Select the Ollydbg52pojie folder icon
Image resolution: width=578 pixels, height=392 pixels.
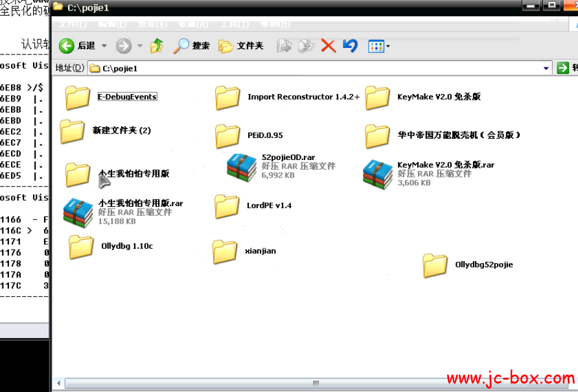pos(435,266)
